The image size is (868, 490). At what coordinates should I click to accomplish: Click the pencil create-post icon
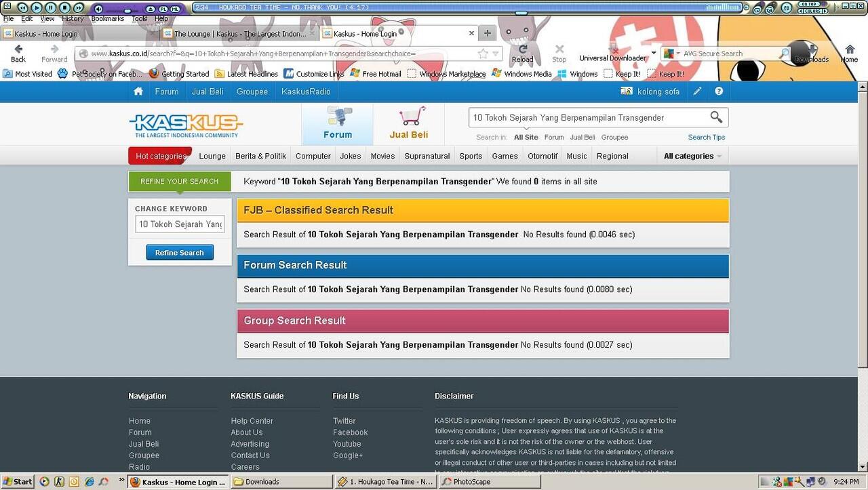pos(697,91)
